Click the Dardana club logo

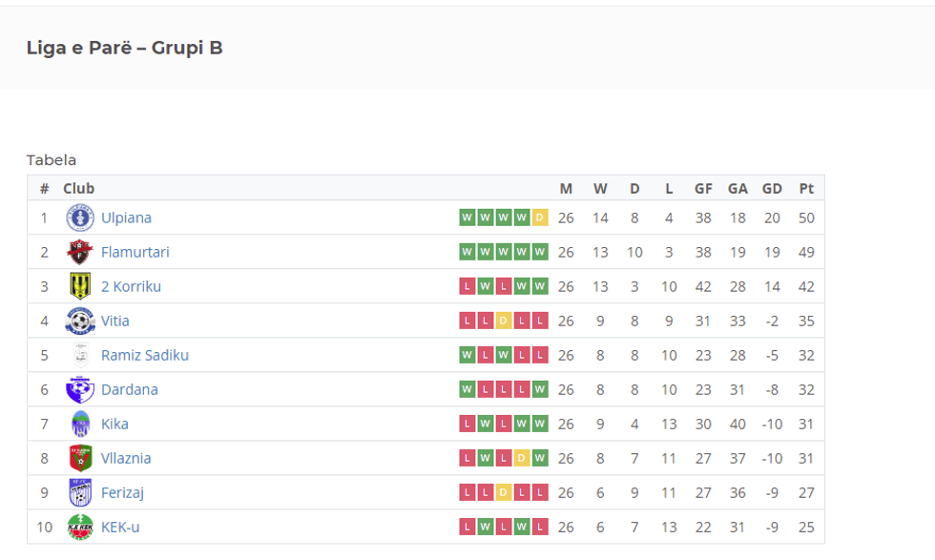(x=80, y=389)
